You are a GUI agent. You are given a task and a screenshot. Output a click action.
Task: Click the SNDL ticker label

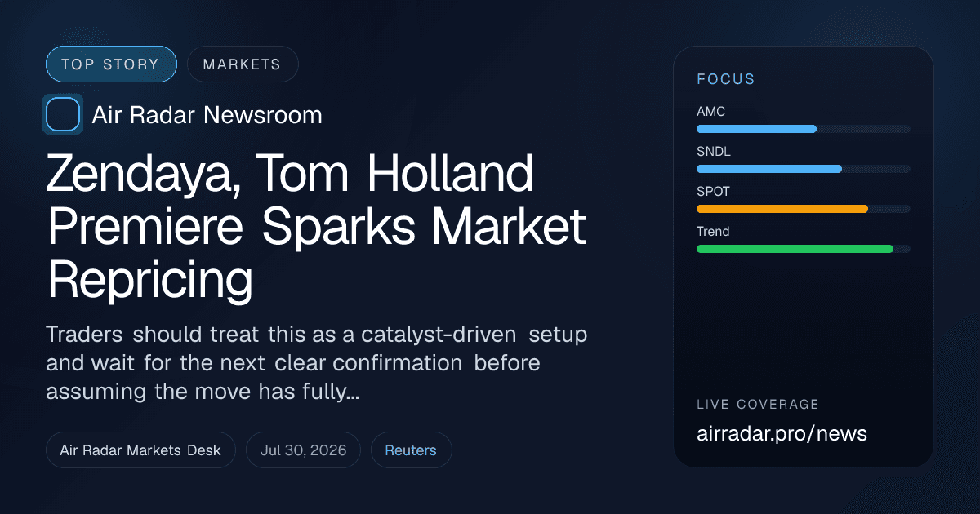713,152
